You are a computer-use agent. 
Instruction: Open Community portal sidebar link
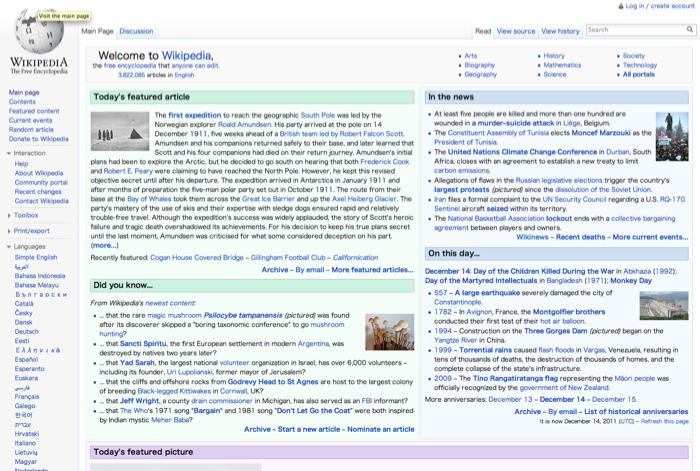click(41, 183)
